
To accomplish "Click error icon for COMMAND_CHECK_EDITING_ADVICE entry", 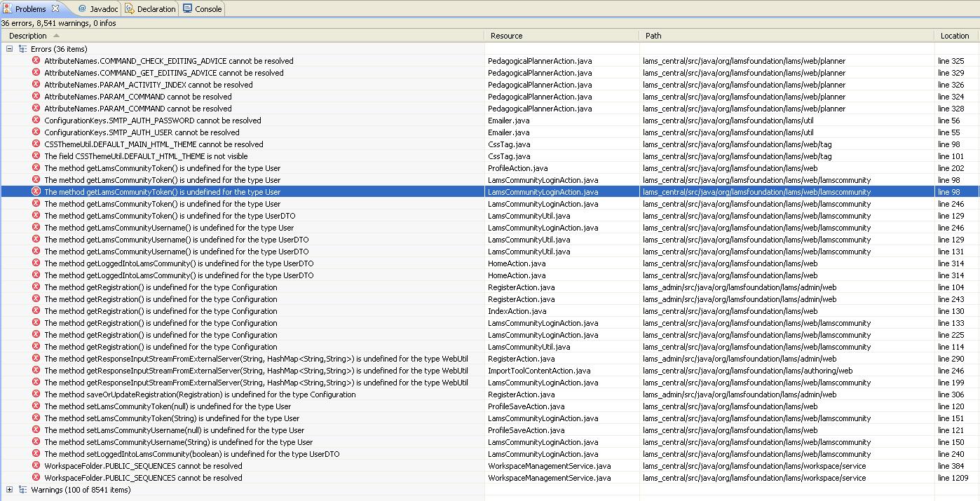I will 36,61.
